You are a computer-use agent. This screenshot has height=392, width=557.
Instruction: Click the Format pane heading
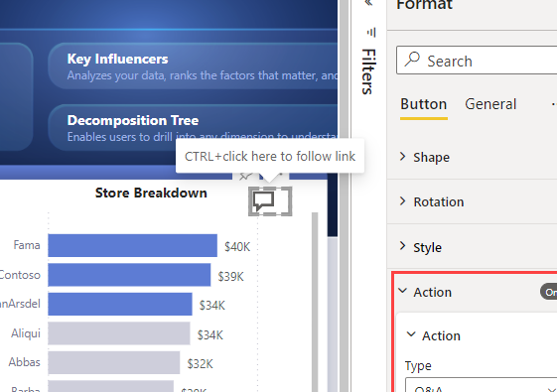point(424,5)
